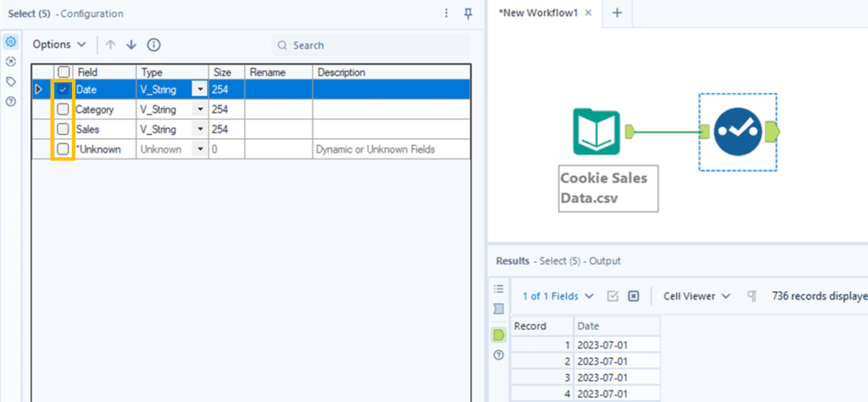The image size is (868, 402).
Task: Expand the Options dropdown menu
Action: point(59,45)
